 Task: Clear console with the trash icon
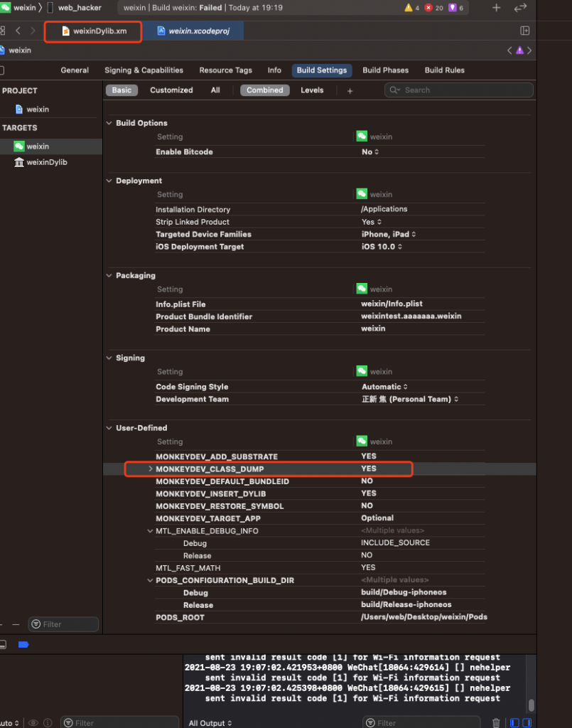coord(496,723)
